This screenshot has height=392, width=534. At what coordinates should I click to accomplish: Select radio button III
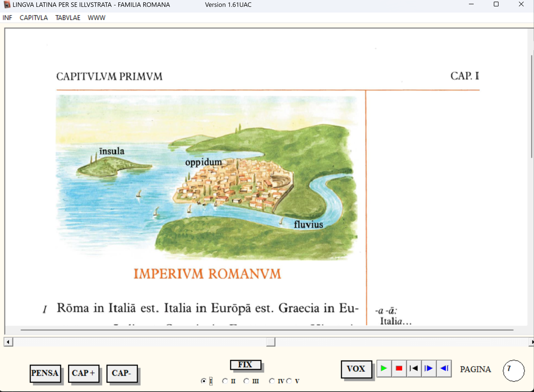pos(246,381)
